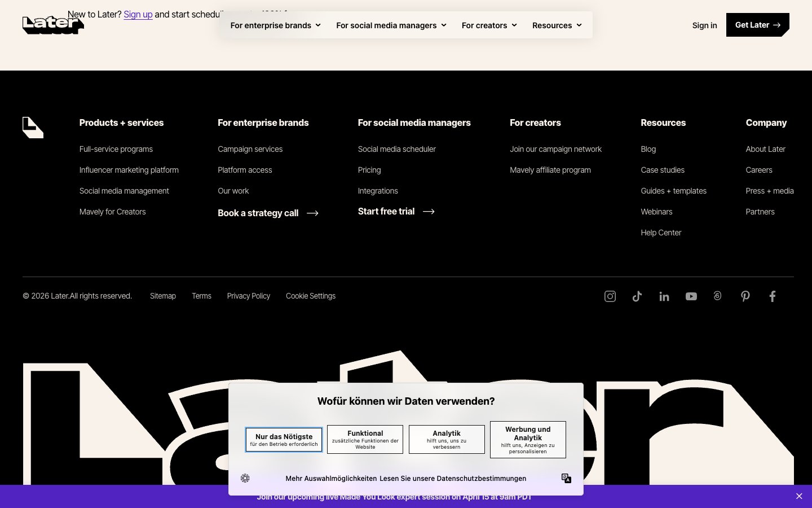Click the TikTok icon in footer
This screenshot has height=508, width=812.
click(637, 296)
